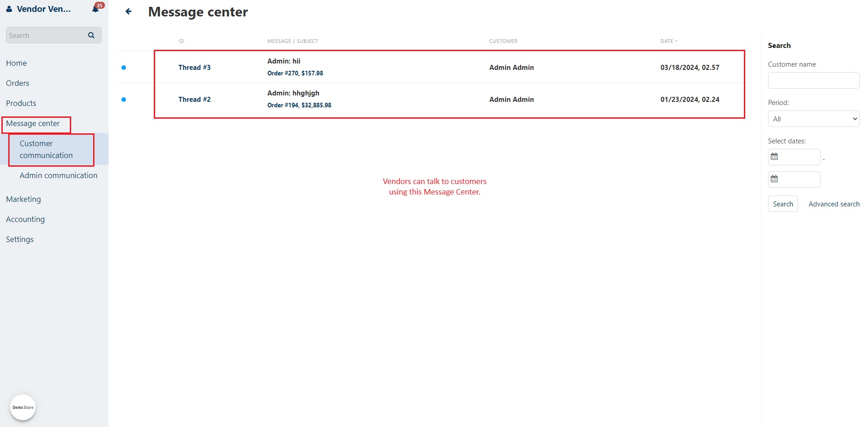Click the date 01/23/2024, 02.24
The width and height of the screenshot is (868, 427).
[690, 100]
